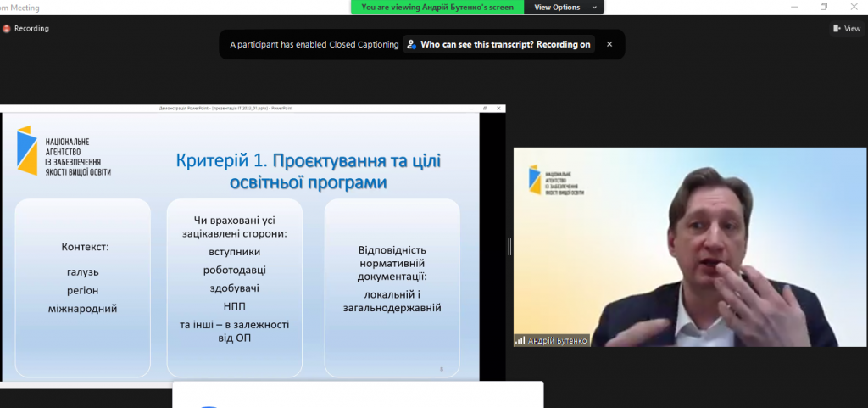
Task: Click the agency logo on the slide
Action: click(x=64, y=151)
